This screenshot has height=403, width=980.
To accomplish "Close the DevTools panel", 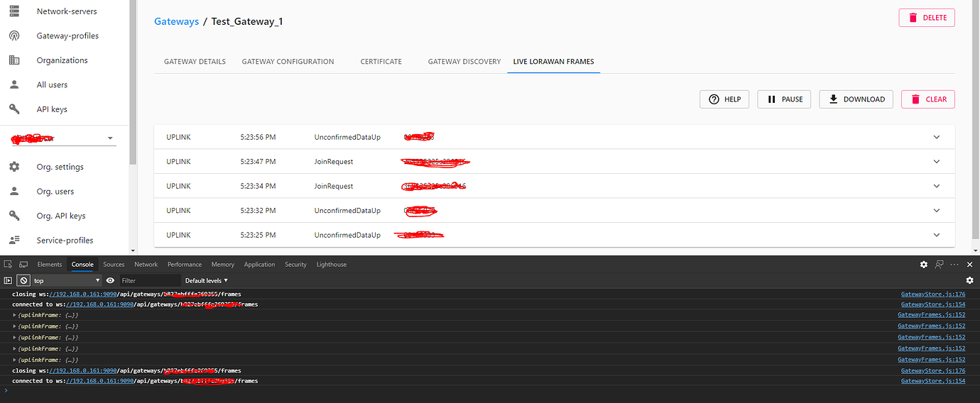I will point(969,264).
